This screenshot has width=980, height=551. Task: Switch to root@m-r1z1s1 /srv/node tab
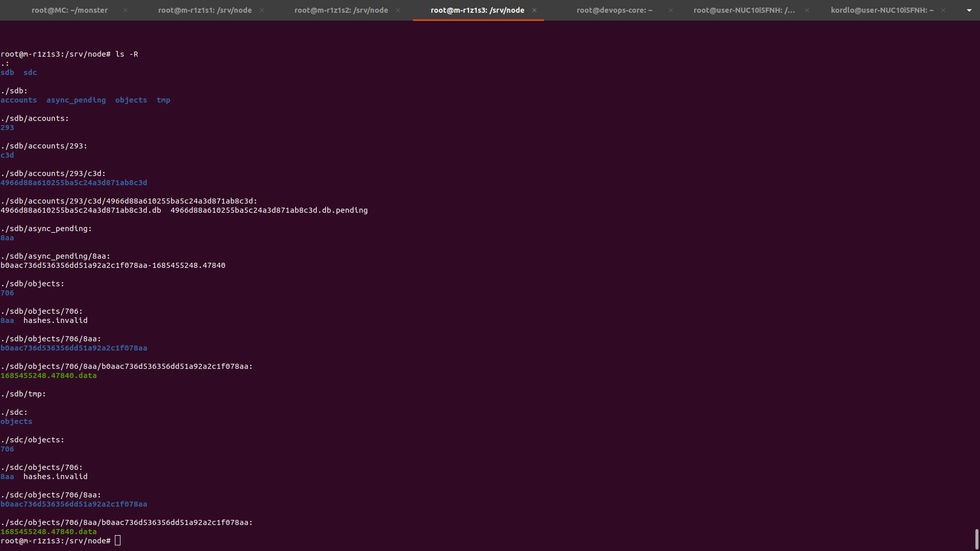coord(205,10)
